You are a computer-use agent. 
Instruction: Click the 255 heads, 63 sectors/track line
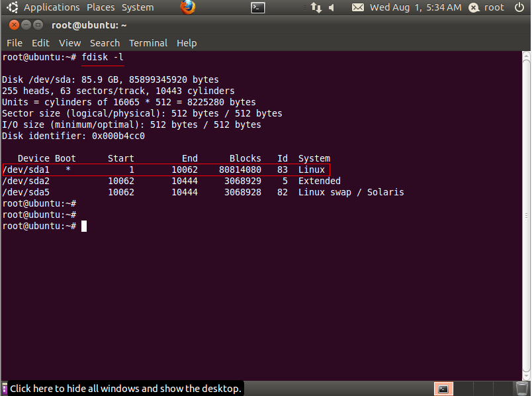(118, 91)
